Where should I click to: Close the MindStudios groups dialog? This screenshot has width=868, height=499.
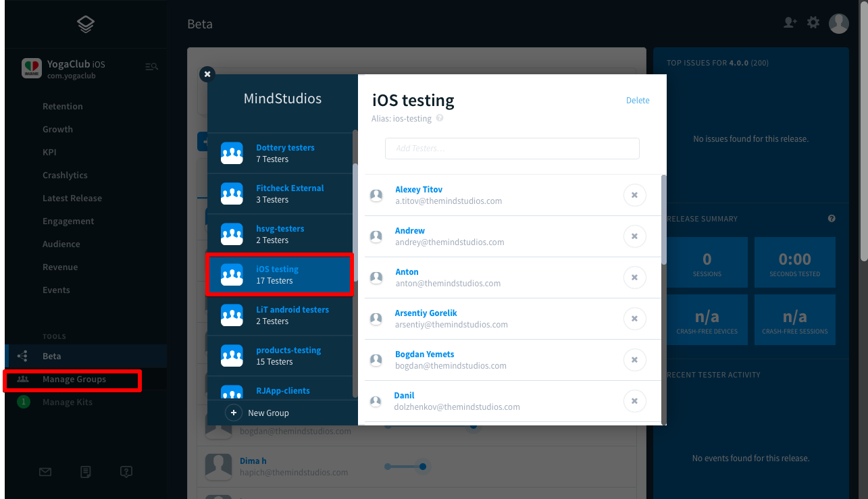(x=207, y=74)
